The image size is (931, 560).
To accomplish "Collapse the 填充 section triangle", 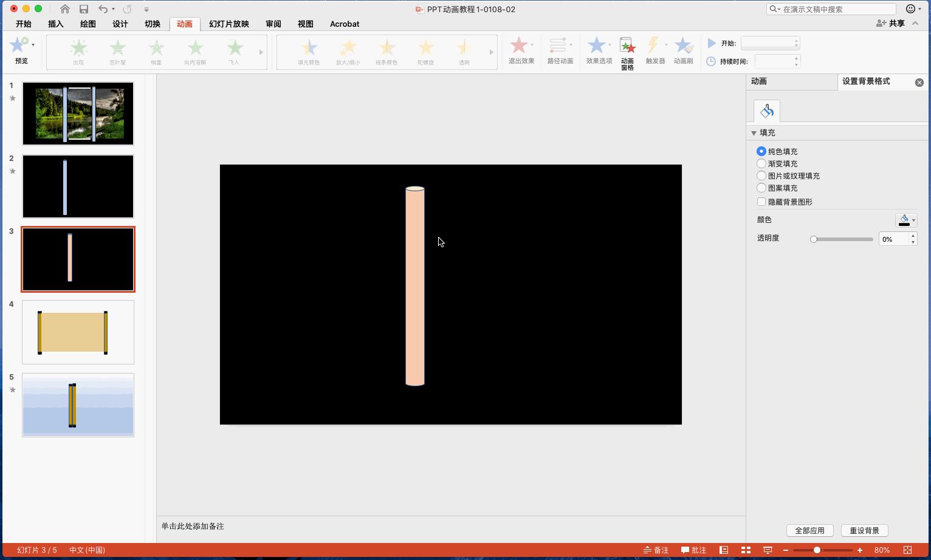I will tap(754, 132).
